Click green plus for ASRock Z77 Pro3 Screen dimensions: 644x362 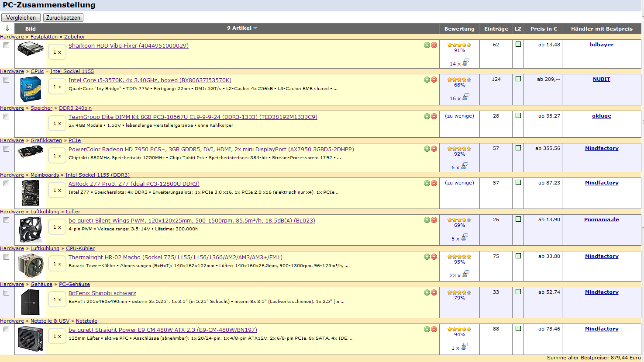pyautogui.click(x=427, y=183)
